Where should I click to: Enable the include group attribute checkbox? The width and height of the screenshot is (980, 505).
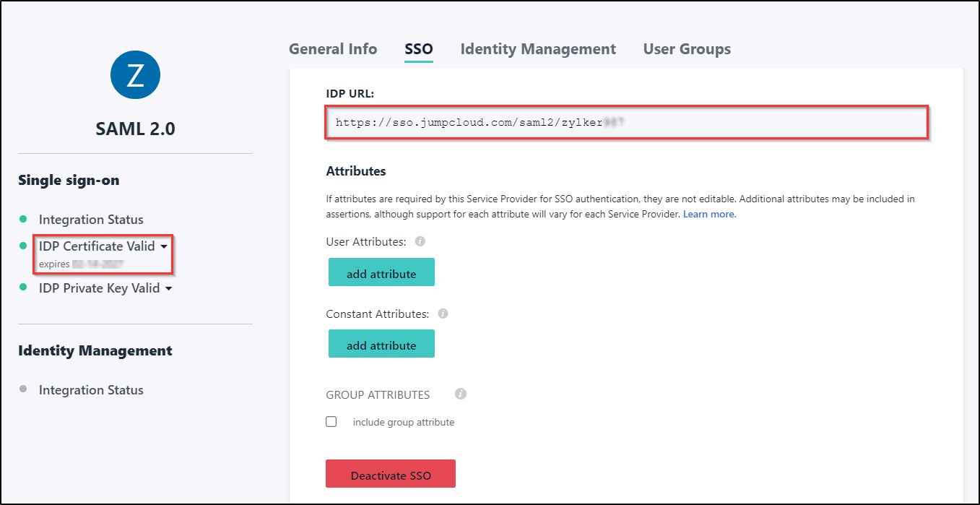point(331,422)
